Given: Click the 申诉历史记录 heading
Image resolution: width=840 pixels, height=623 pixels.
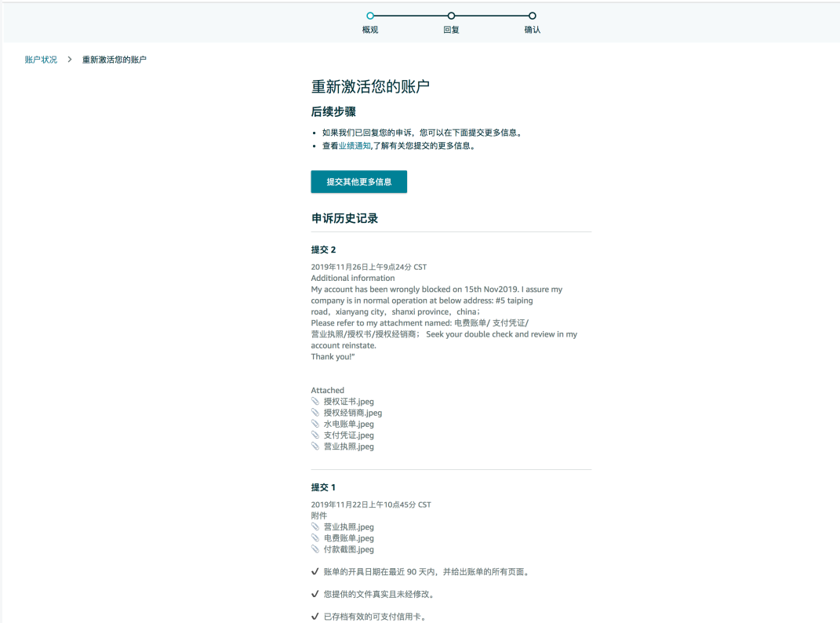Looking at the screenshot, I should 344,218.
